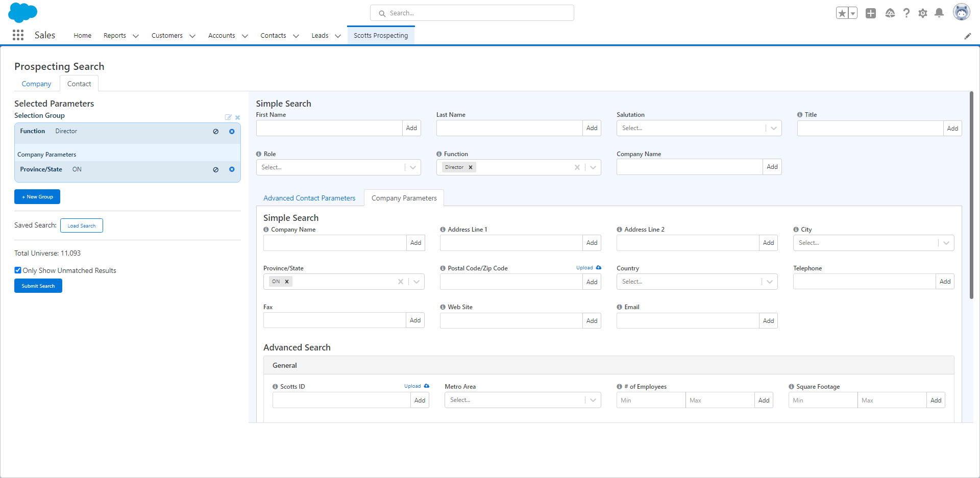980x478 pixels.
Task: Open the Global Actions plus icon
Action: pos(871,13)
